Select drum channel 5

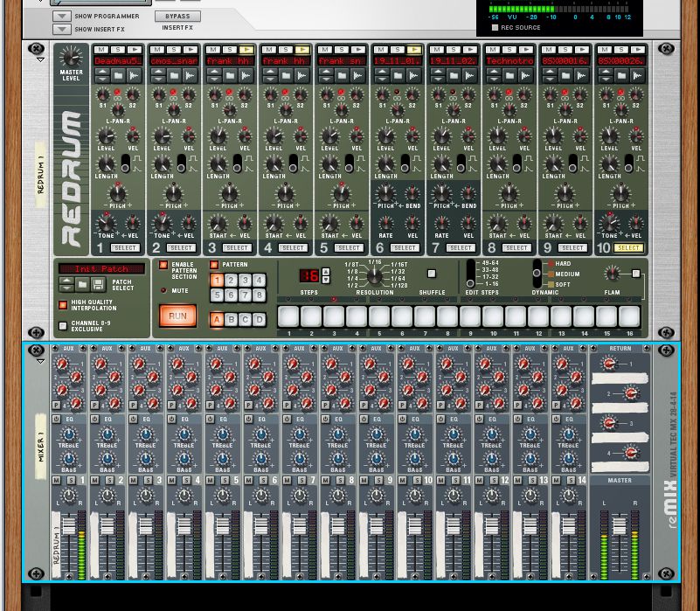348,247
